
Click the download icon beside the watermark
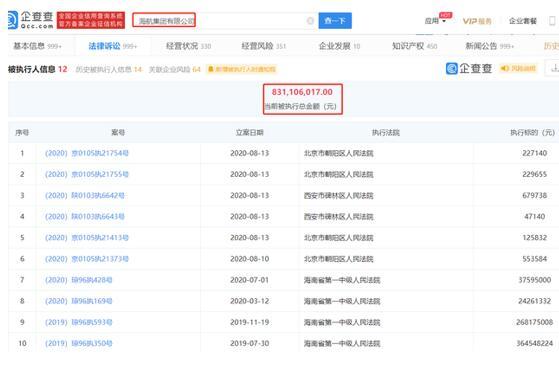coord(554,68)
